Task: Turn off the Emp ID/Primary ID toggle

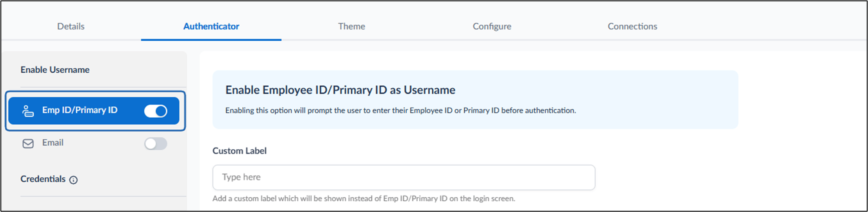Action: coord(156,111)
